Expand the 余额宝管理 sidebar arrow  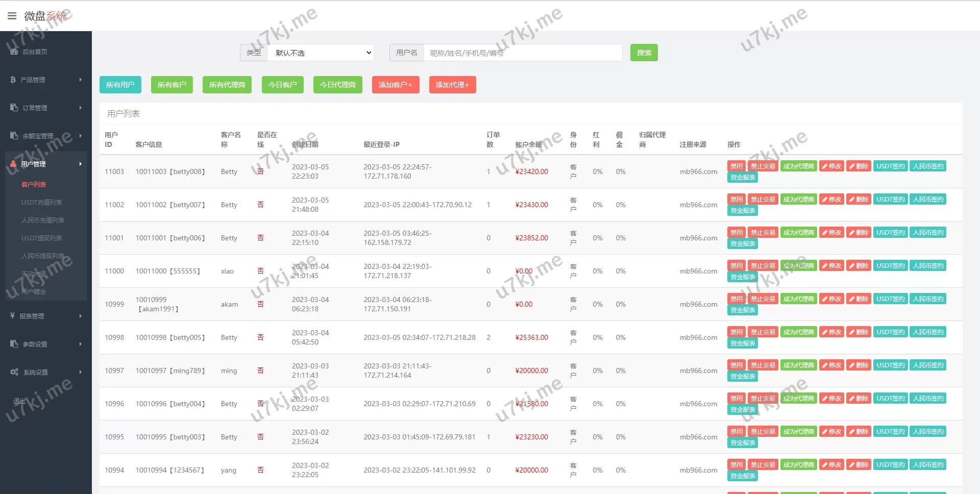point(81,136)
